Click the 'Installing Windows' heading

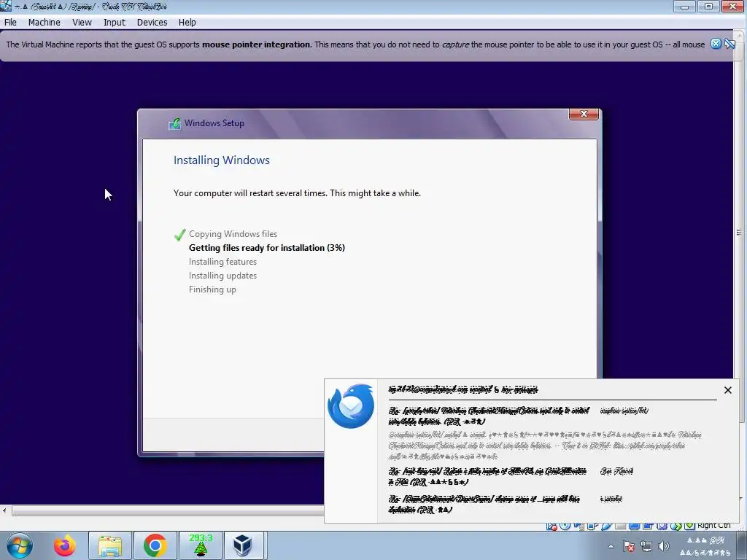[222, 160]
